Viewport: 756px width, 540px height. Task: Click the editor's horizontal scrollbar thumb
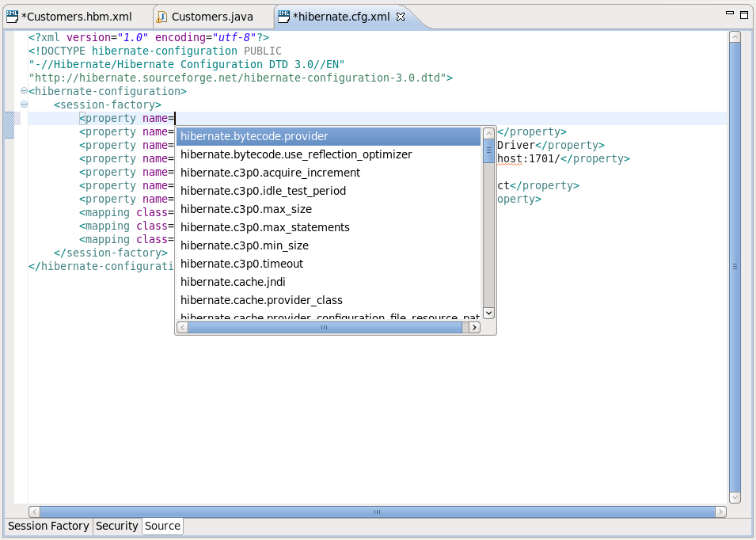coord(378,511)
